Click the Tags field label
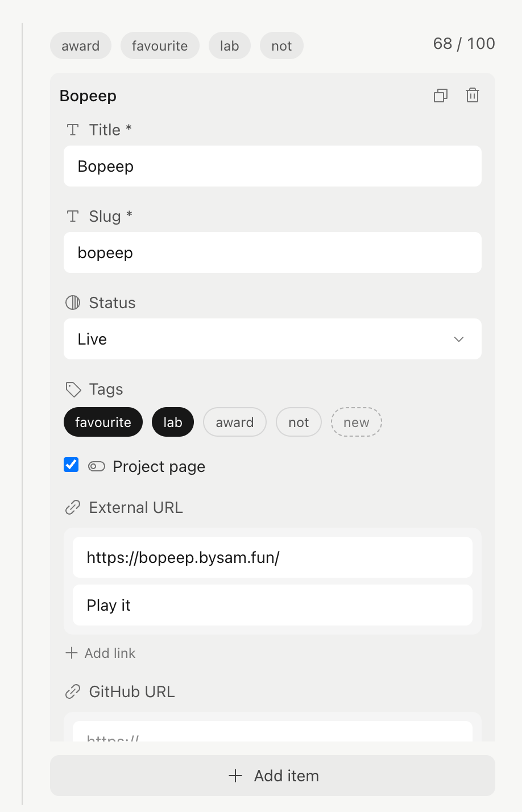This screenshot has width=522, height=812. [x=106, y=390]
